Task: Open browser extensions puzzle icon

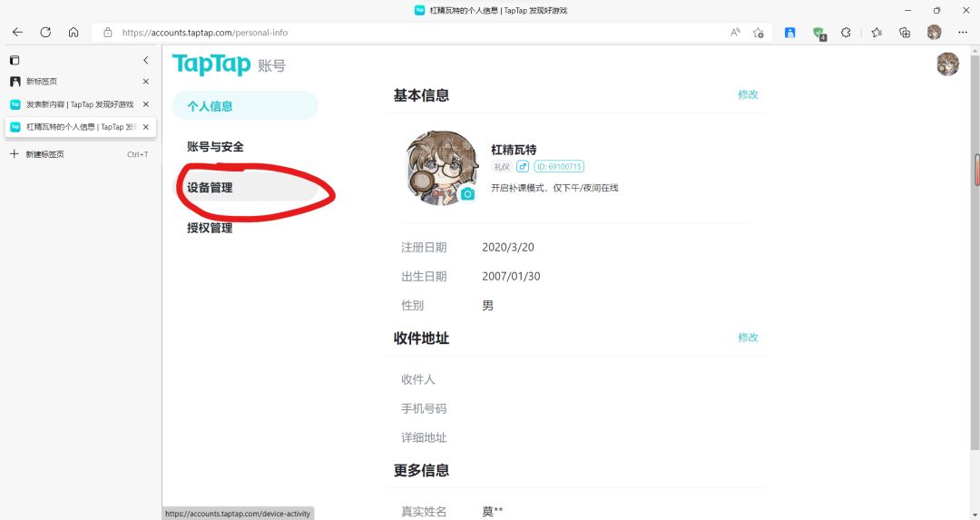Action: [846, 33]
